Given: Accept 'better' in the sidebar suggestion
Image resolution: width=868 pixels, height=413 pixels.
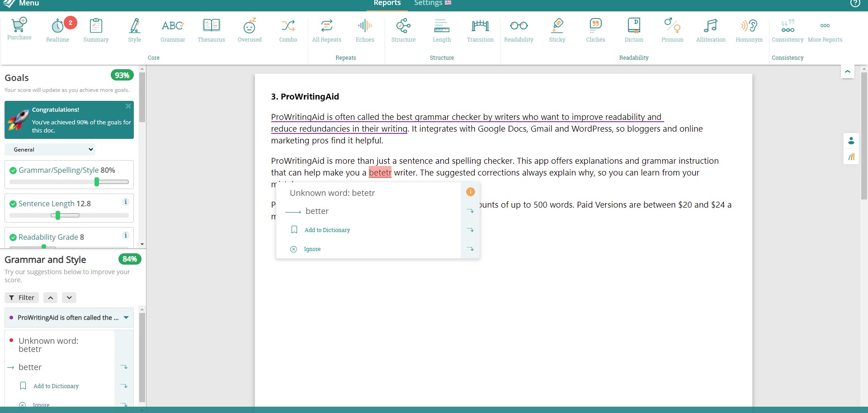Looking at the screenshot, I should [30, 367].
